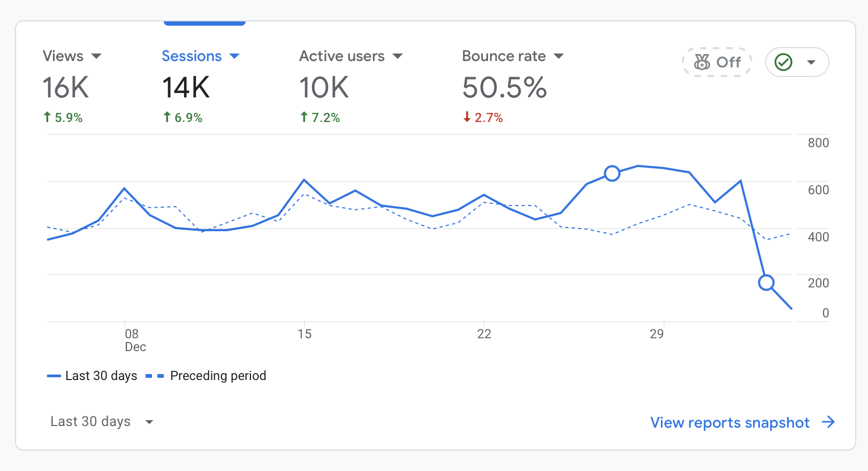Image resolution: width=868 pixels, height=471 pixels.
Task: Click the medal benchmarking icon
Action: (702, 62)
